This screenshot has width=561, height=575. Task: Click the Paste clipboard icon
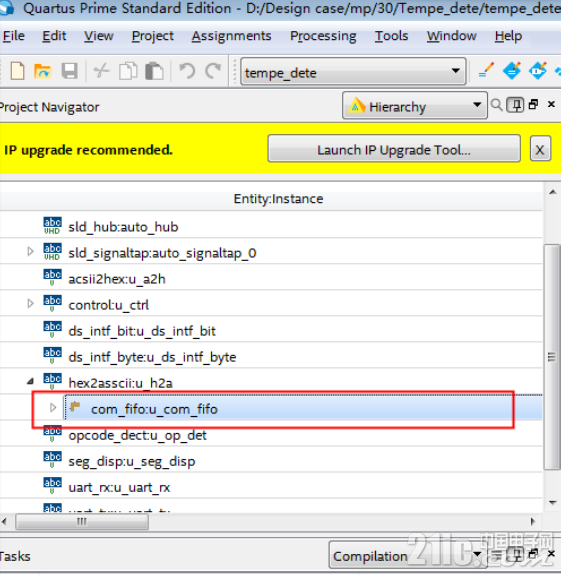click(x=154, y=71)
